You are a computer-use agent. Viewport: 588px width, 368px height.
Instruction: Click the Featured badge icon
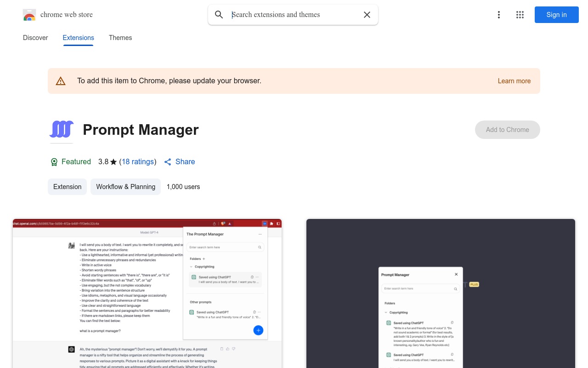coord(54,162)
